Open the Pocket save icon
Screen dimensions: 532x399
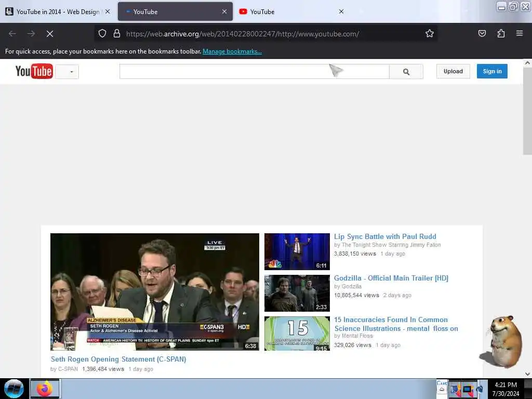click(482, 33)
